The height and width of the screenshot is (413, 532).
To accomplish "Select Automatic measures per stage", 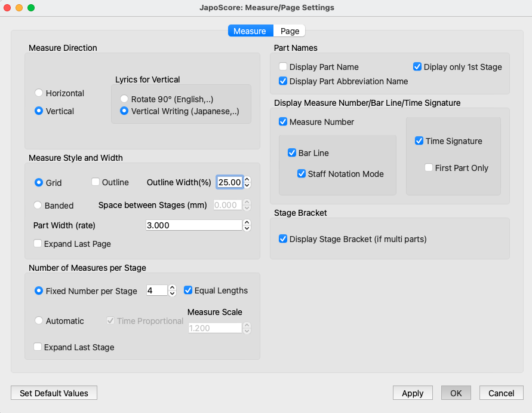I will (x=39, y=321).
